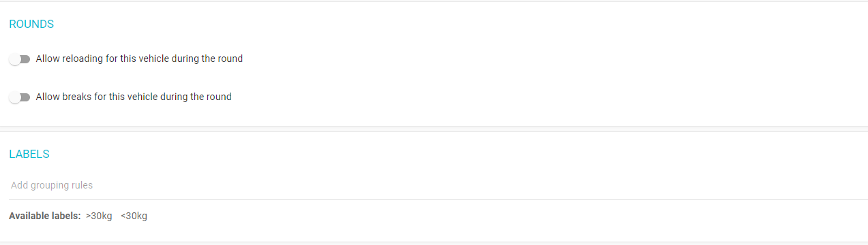Click the gray track of breaks switch
868x245 pixels.
[x=26, y=97]
